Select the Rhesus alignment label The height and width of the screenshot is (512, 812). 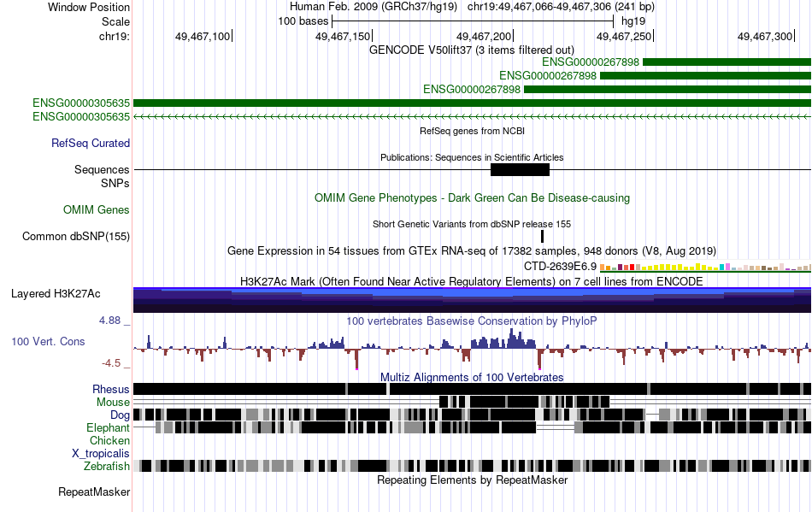(111, 389)
